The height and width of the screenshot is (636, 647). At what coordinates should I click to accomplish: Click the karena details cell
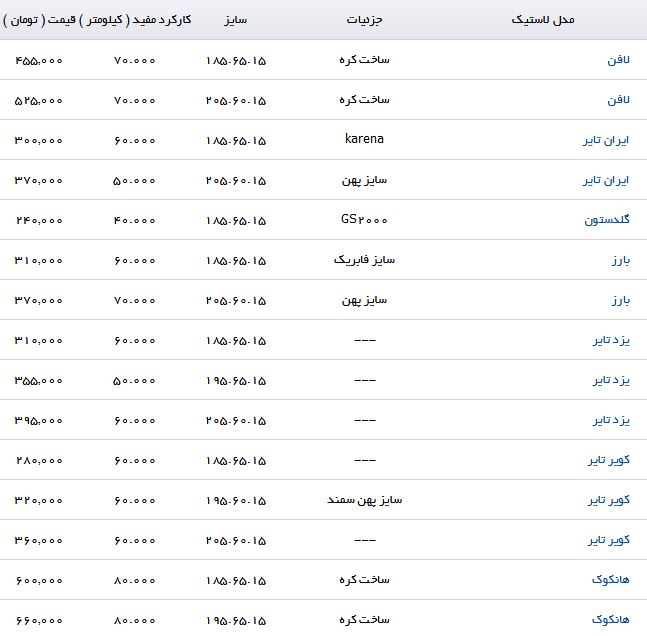coord(364,139)
